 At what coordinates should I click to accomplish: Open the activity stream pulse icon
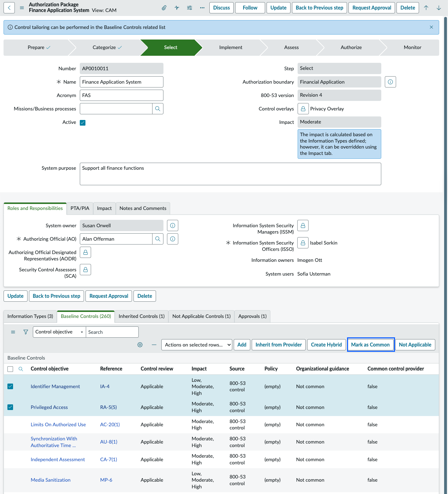(x=177, y=8)
